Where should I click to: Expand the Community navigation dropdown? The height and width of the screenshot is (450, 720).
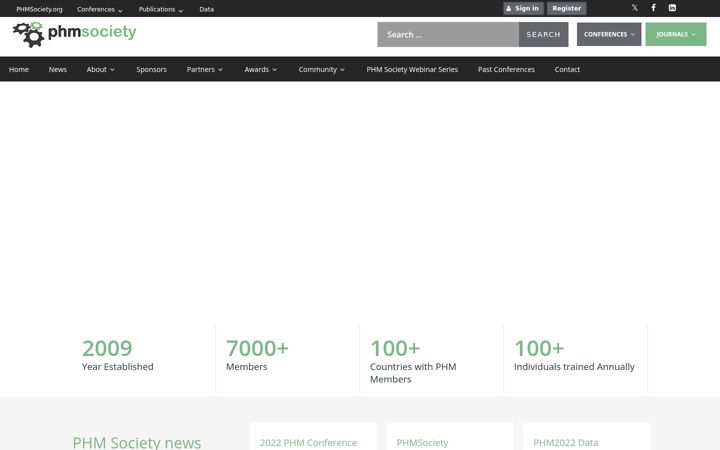click(321, 69)
